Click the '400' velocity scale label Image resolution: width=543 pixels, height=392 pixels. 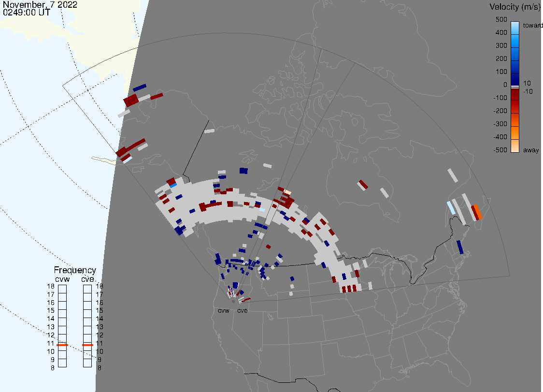pyautogui.click(x=501, y=32)
